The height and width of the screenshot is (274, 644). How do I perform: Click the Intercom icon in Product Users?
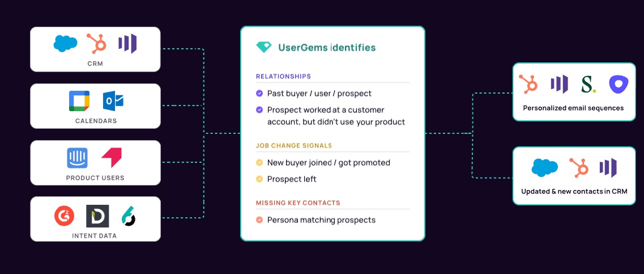click(x=77, y=158)
